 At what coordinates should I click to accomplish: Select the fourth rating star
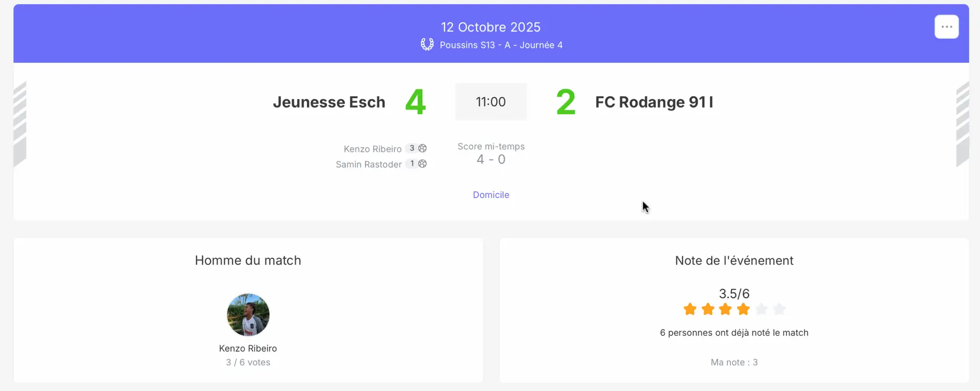tap(743, 309)
